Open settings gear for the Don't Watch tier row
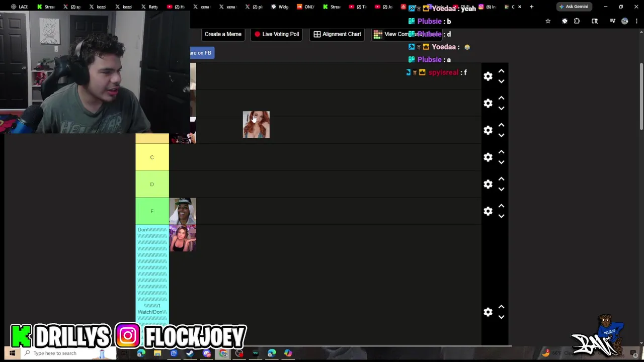The image size is (644, 362). (488, 312)
